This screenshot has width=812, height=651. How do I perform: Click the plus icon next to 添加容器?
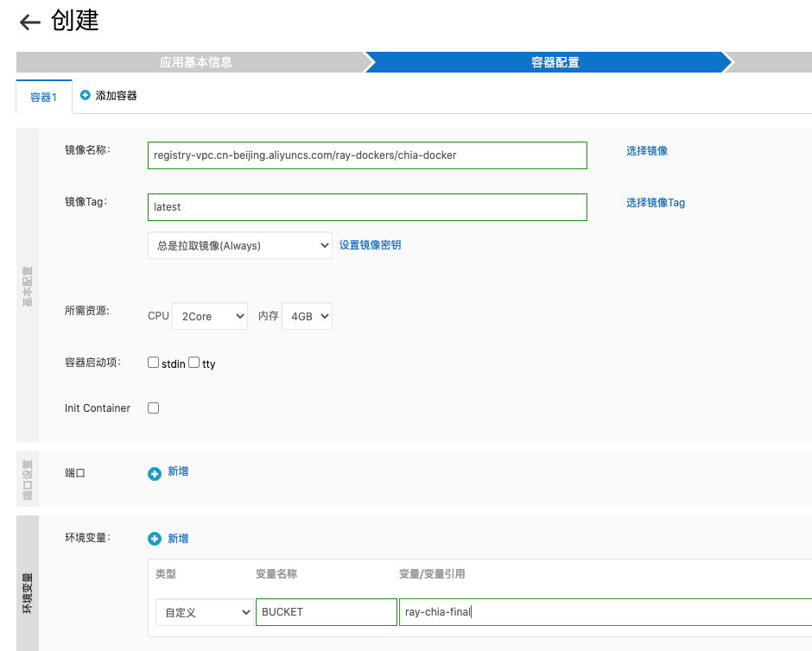coord(85,95)
